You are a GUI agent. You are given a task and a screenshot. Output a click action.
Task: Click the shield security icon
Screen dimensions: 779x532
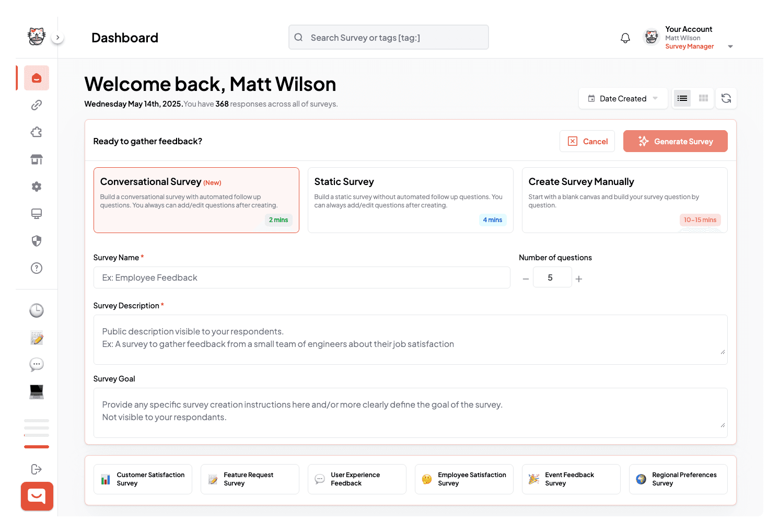click(37, 241)
